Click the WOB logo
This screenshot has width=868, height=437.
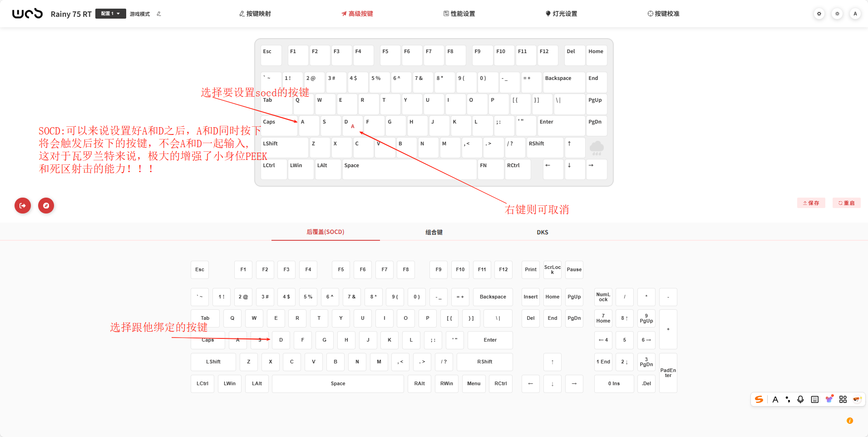(27, 14)
